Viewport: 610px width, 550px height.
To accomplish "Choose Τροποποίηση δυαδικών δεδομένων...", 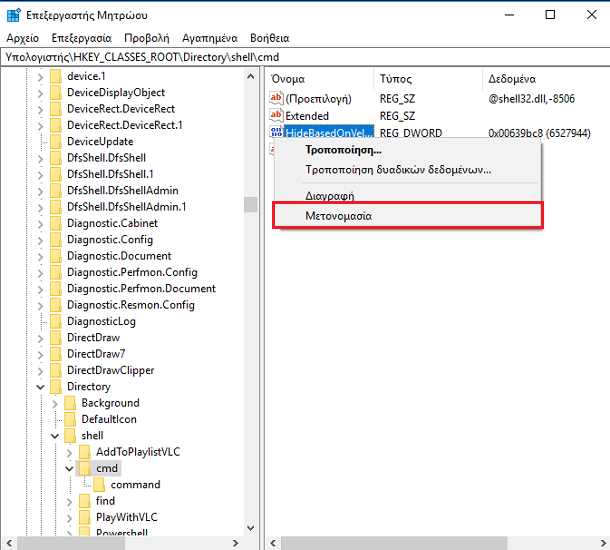I will point(408,170).
